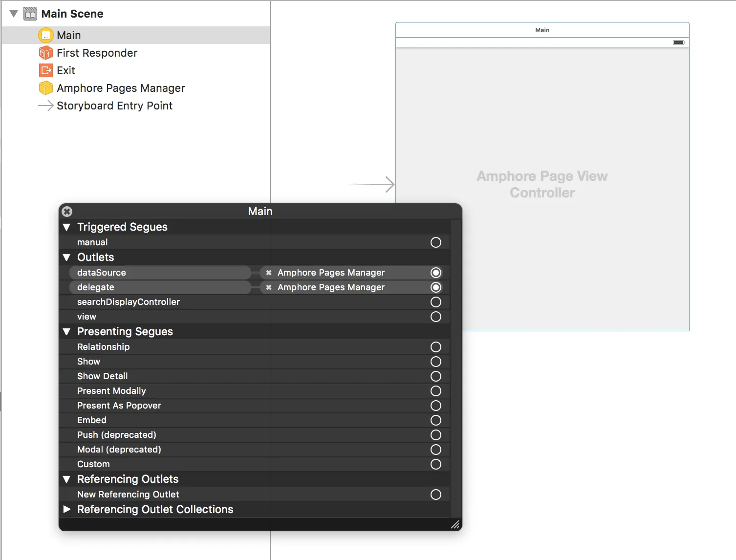The width and height of the screenshot is (736, 560).
Task: Expand Referencing Outlet Collections section
Action: coord(67,509)
